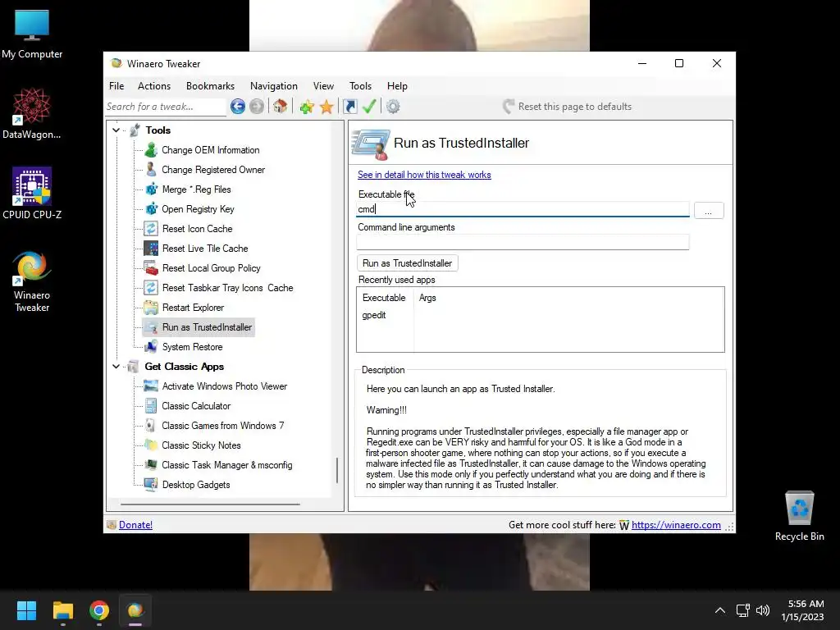Select Open Registry Key item
Screen dimensions: 840x630
(x=199, y=209)
